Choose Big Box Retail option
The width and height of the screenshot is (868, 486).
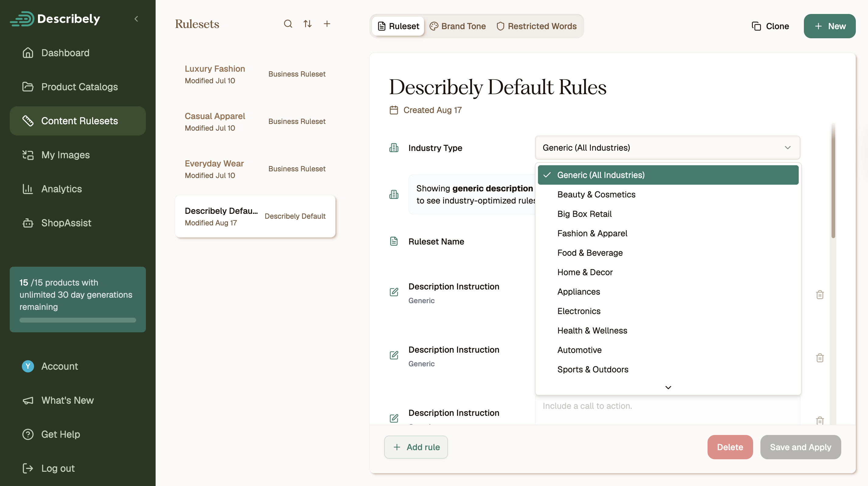[x=668, y=214]
